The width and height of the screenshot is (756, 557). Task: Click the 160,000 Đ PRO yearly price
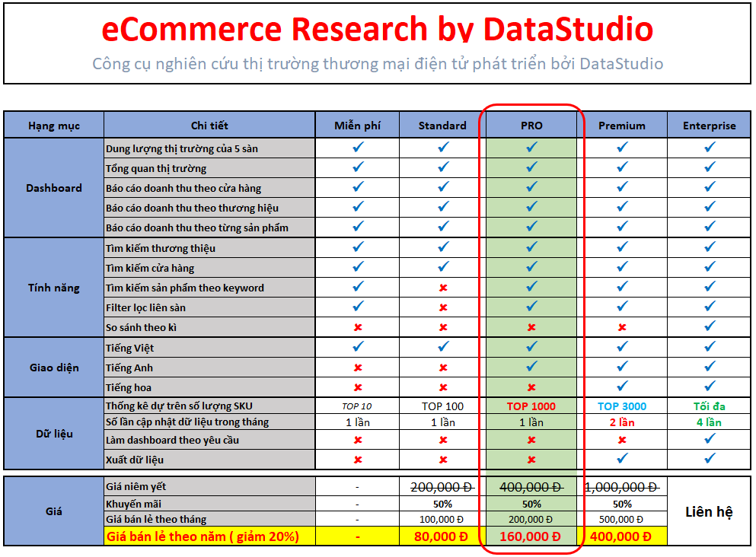[531, 536]
